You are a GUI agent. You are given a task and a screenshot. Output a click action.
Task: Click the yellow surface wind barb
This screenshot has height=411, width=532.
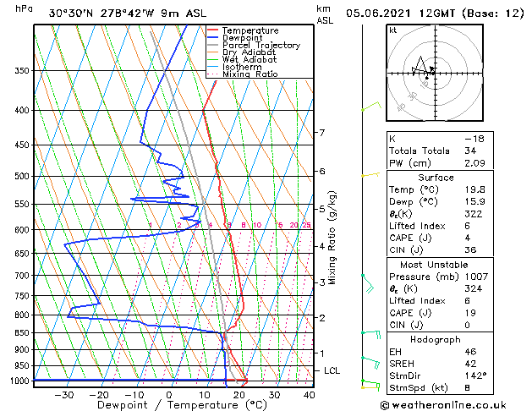[370, 387]
